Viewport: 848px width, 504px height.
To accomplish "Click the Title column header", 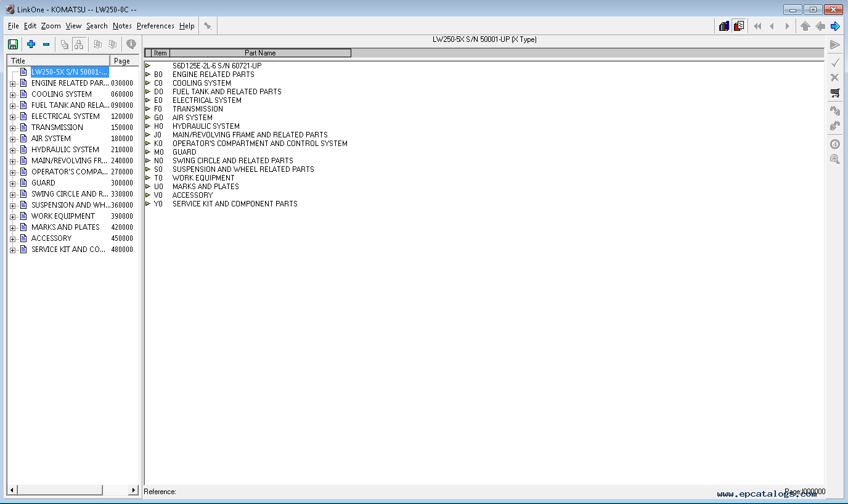I will click(59, 60).
